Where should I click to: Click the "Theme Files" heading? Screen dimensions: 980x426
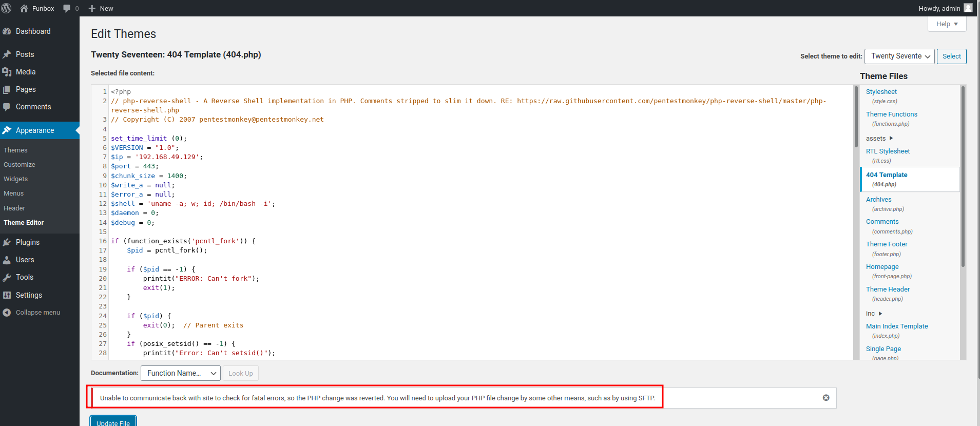click(883, 76)
